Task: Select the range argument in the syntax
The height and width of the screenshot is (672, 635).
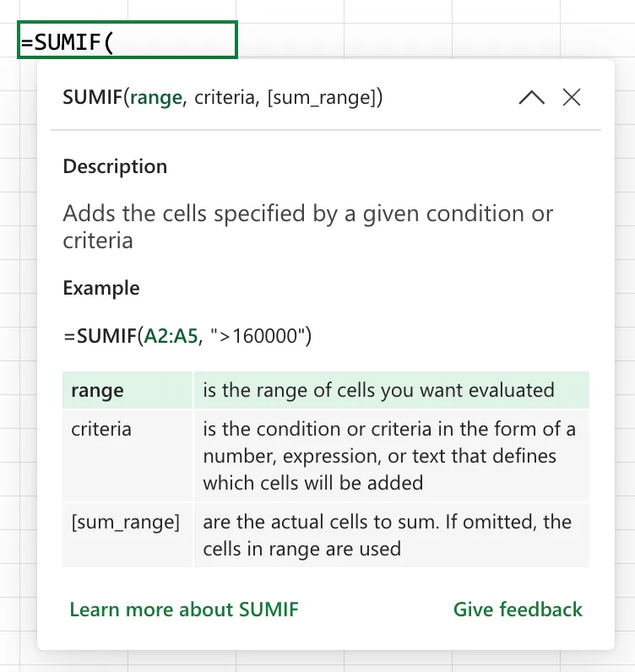Action: 156,98
